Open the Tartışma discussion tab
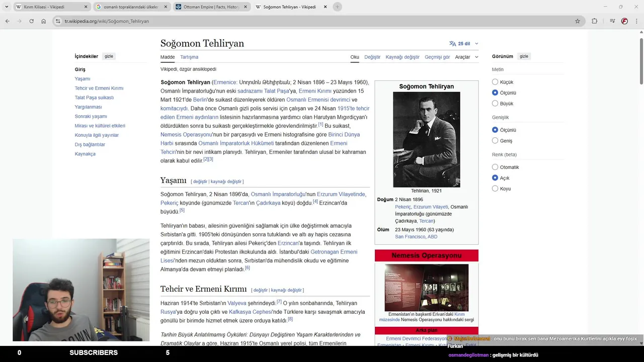The image size is (644, 362). [x=189, y=57]
